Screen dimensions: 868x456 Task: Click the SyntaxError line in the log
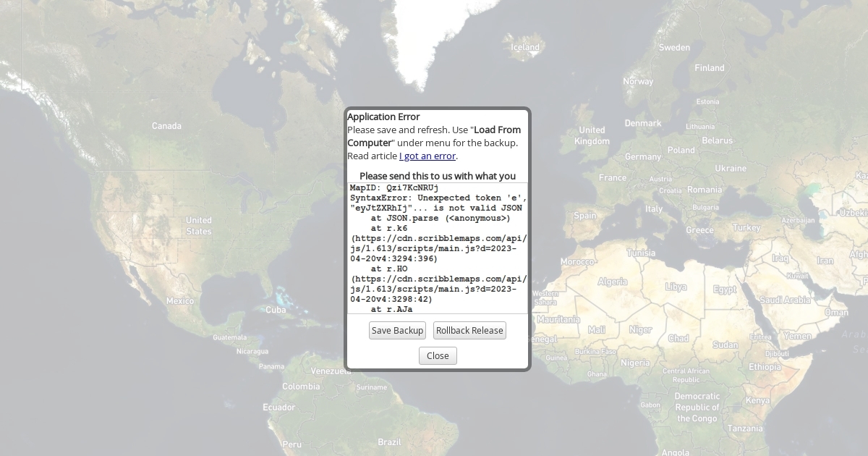click(x=435, y=198)
